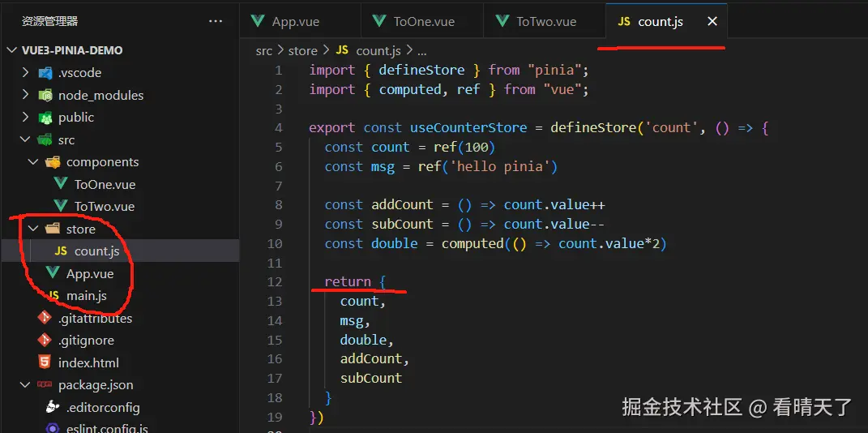This screenshot has width=868, height=433.
Task: Click the 资源管理器 explorer panel title
Action: tap(49, 22)
